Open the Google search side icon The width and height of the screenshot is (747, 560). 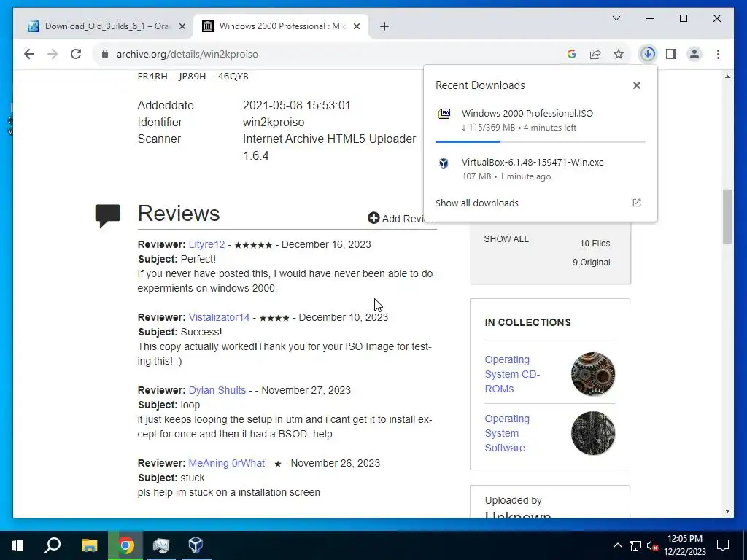pos(572,54)
